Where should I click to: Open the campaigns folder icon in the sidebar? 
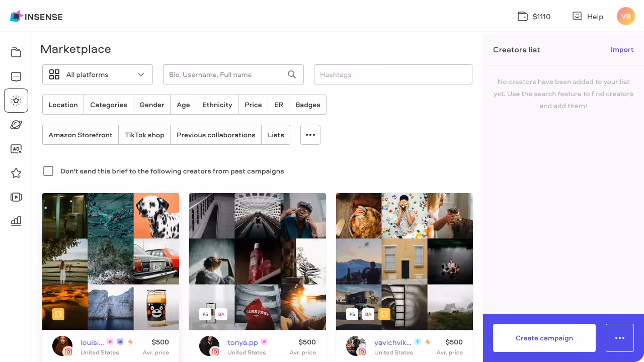(x=16, y=52)
